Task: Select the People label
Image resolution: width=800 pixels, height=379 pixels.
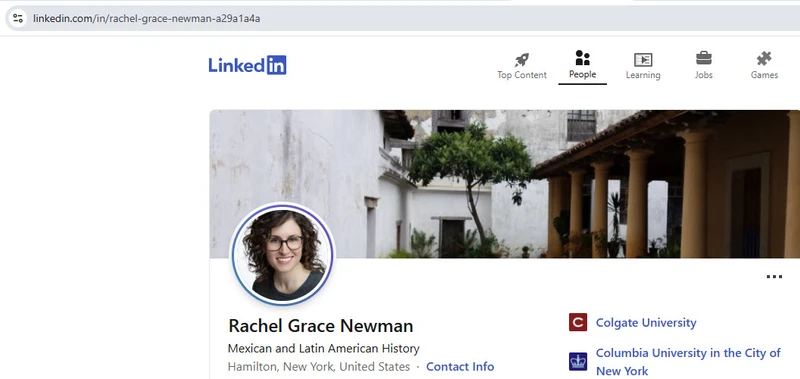Action: (x=582, y=74)
